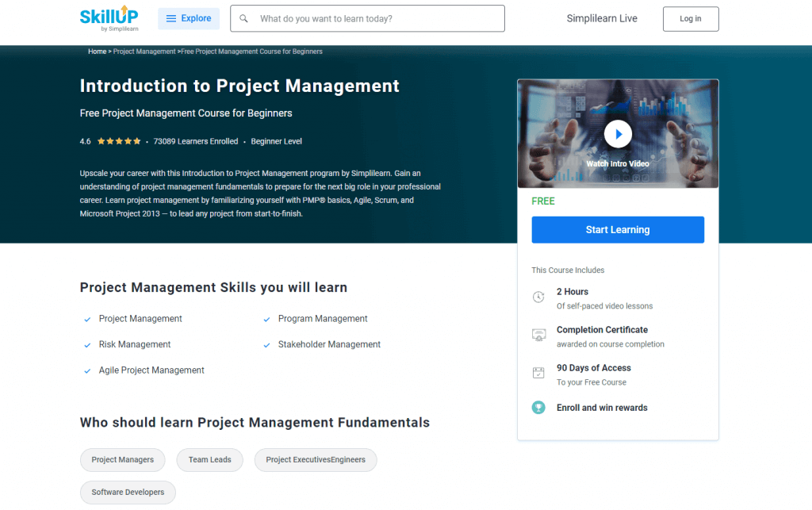
Task: Select the Project ExecutivesEngineers chip
Action: click(x=316, y=460)
